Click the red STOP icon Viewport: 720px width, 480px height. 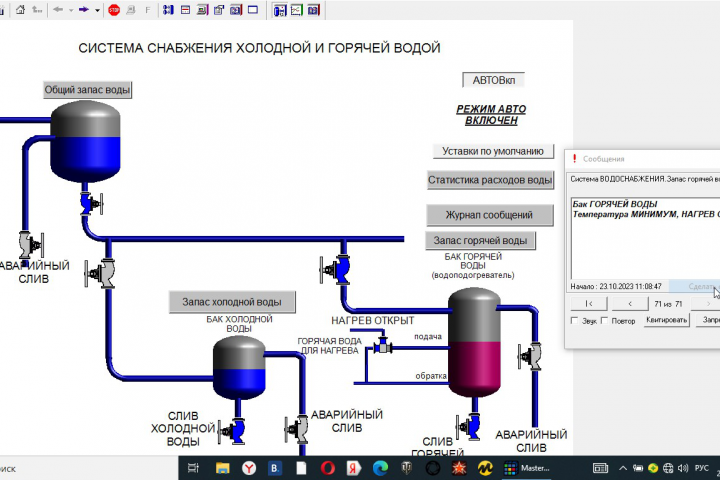point(114,10)
